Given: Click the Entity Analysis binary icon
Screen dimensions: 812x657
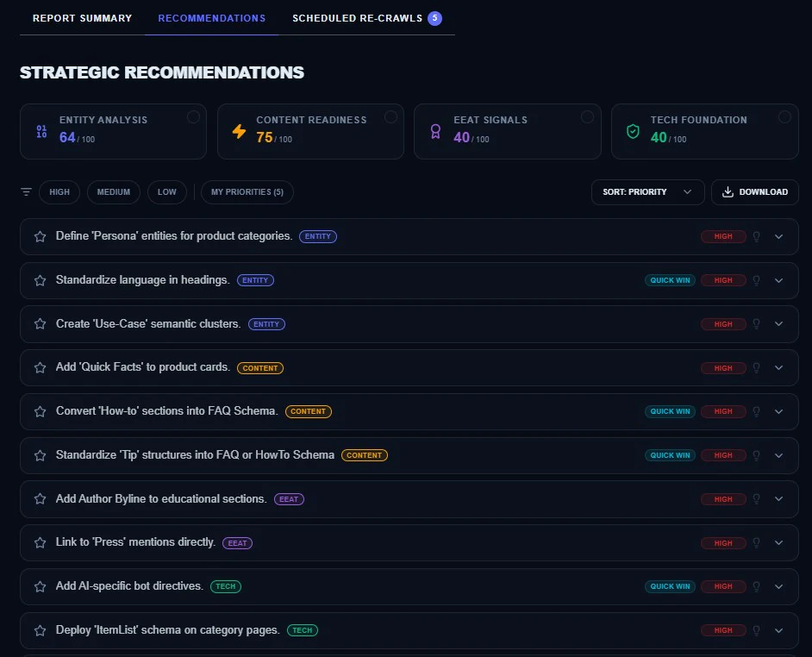Looking at the screenshot, I should pyautogui.click(x=41, y=132).
